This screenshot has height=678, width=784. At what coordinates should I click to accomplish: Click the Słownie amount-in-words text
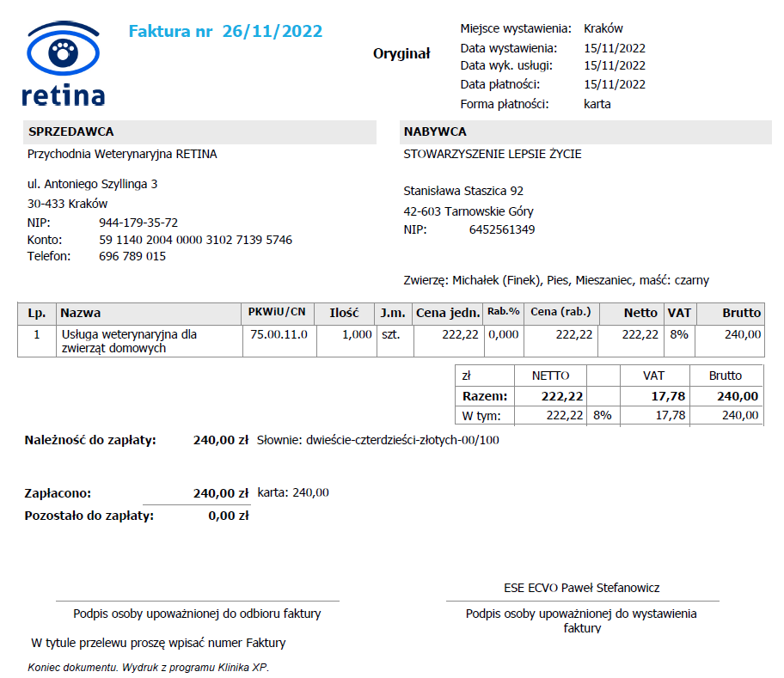[x=378, y=440]
